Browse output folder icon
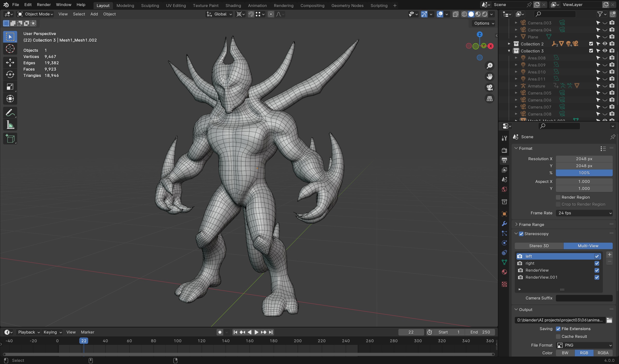This screenshot has width=619, height=364. click(609, 320)
